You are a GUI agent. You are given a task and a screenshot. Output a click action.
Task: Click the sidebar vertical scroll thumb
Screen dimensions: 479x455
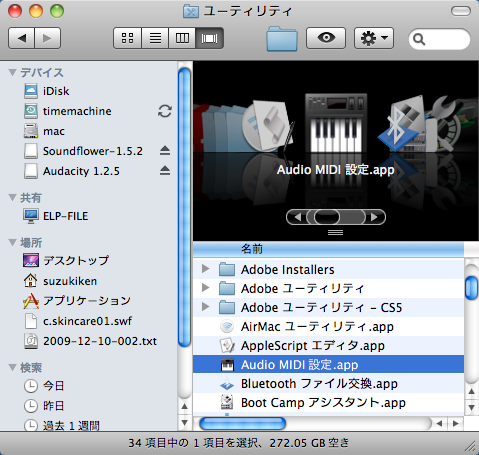click(x=184, y=207)
